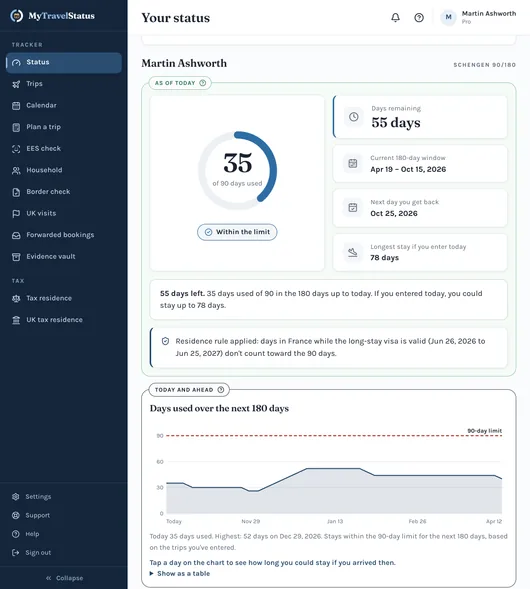Click the Current 180-day window calendar icon

pos(353,163)
